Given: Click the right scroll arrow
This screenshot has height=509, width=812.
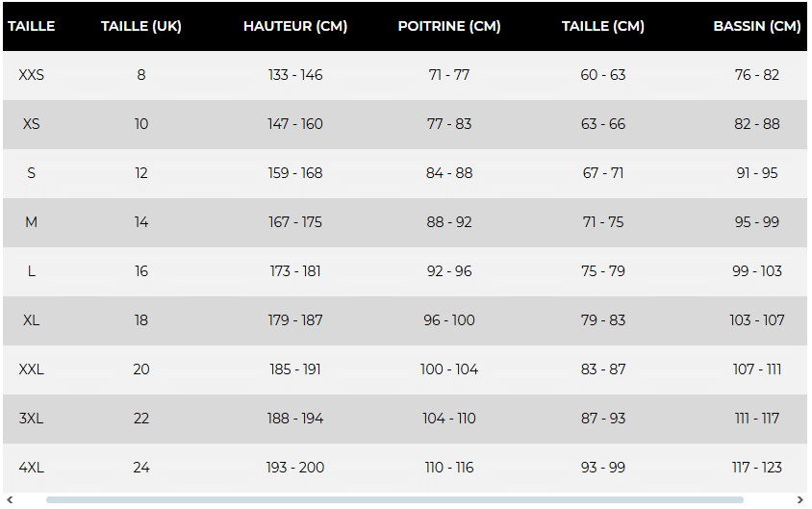Looking at the screenshot, I should tap(800, 499).
